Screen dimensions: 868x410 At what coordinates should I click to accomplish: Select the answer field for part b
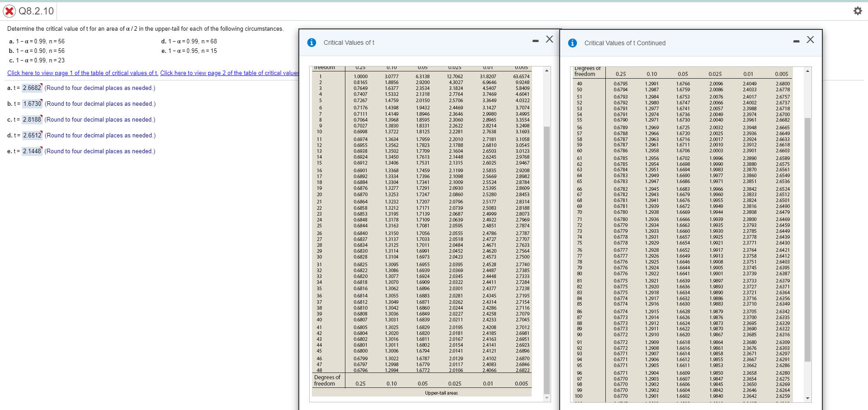click(32, 104)
